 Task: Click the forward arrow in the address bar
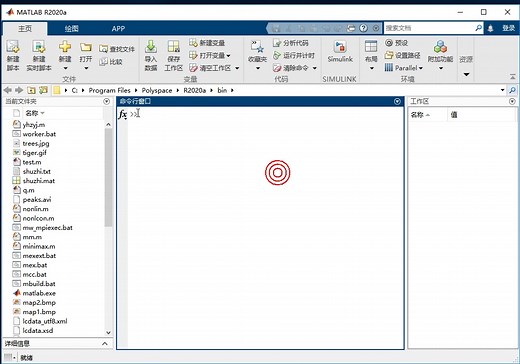tap(19, 90)
